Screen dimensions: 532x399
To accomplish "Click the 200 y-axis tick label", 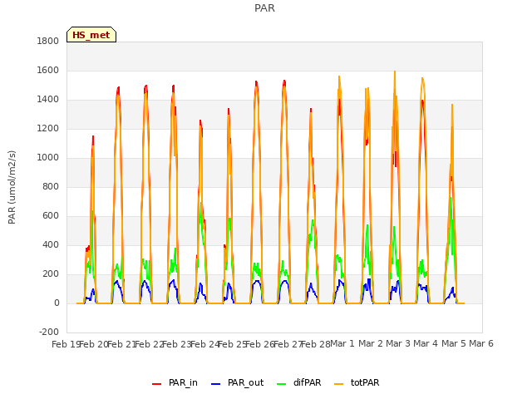I will point(51,274).
